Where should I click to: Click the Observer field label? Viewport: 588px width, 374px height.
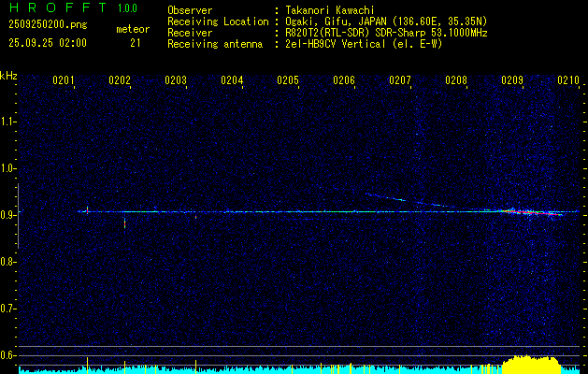(190, 10)
